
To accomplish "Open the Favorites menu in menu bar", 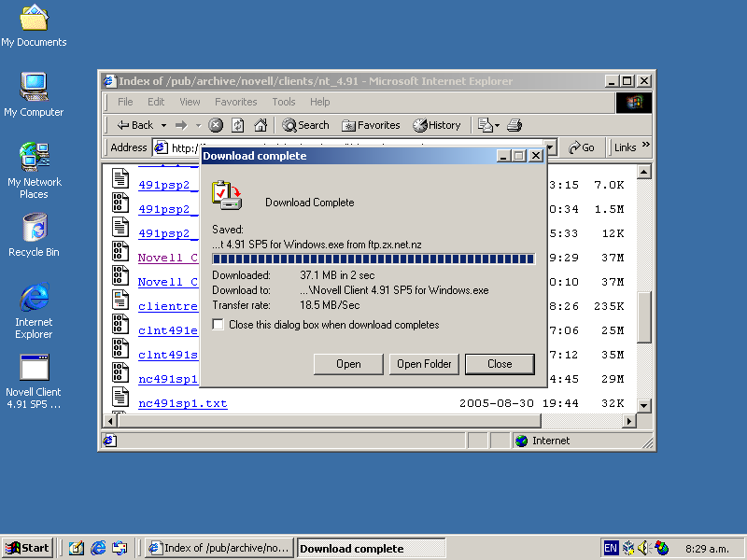I will pyautogui.click(x=235, y=102).
